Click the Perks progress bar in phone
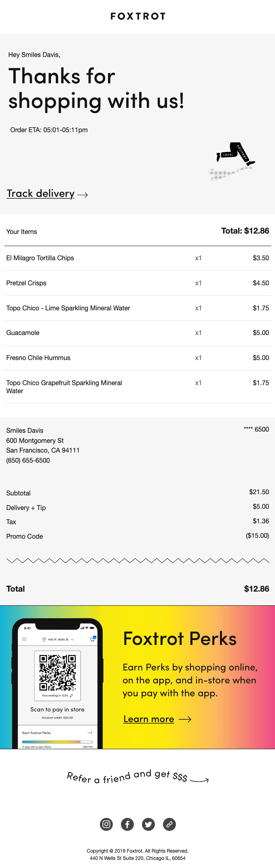Viewport: 275px width, 868px height. [x=57, y=742]
